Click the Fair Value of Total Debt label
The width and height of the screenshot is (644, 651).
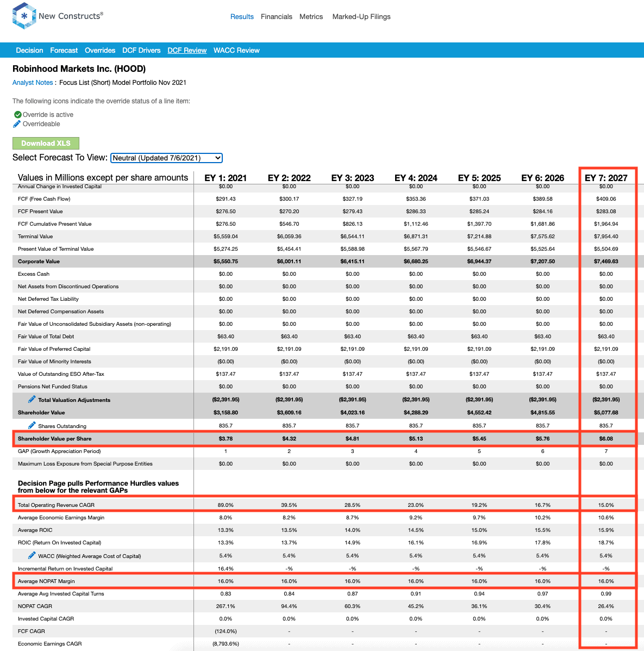(x=46, y=336)
